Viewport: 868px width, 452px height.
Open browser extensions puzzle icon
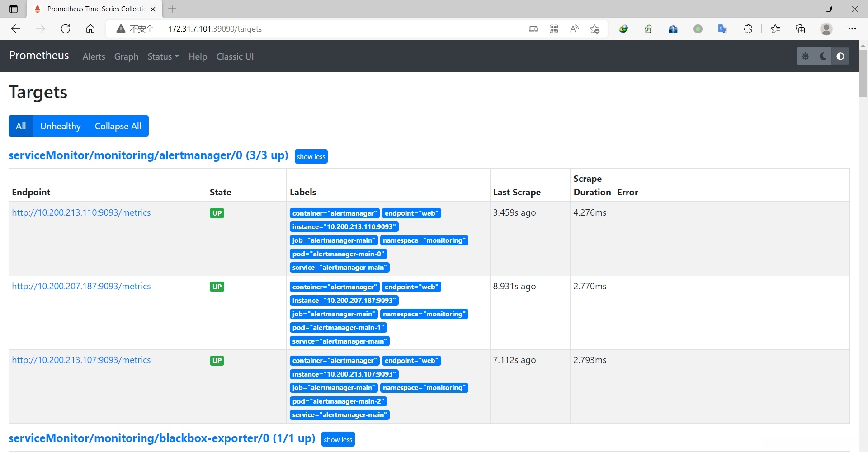click(748, 29)
